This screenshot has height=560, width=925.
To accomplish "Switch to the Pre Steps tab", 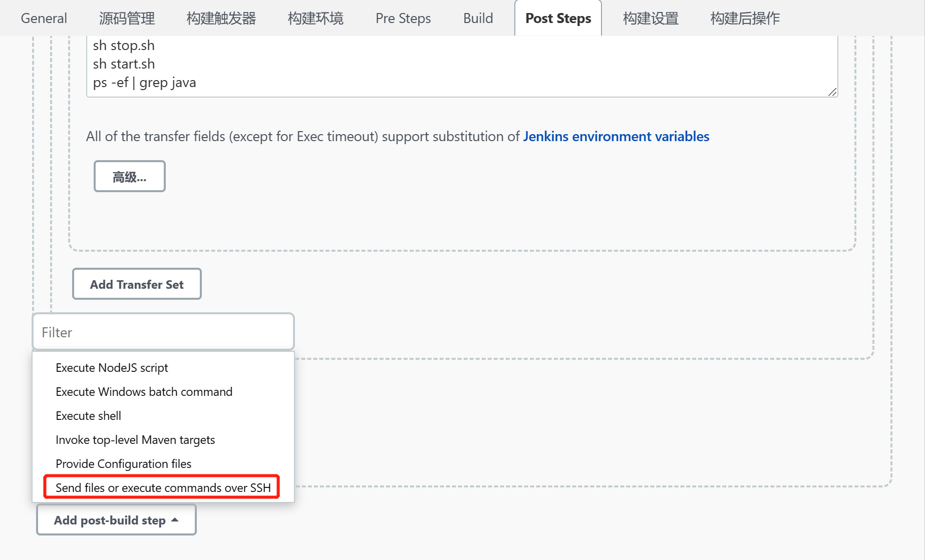I will click(403, 18).
